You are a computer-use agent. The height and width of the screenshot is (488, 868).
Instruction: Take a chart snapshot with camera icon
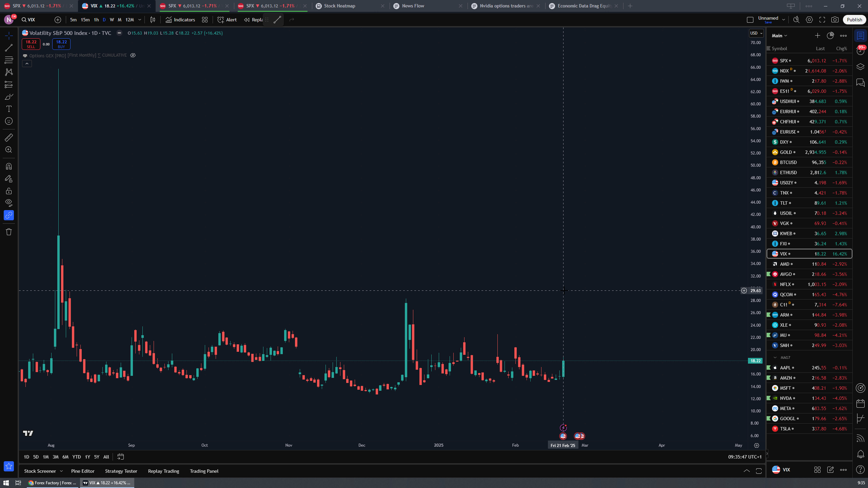(835, 20)
